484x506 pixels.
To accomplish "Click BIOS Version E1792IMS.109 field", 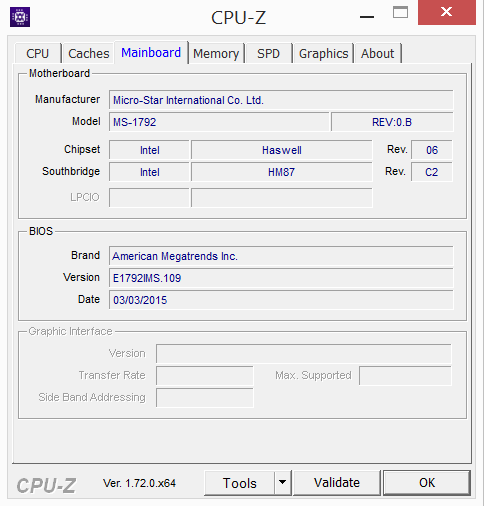I will [281, 278].
